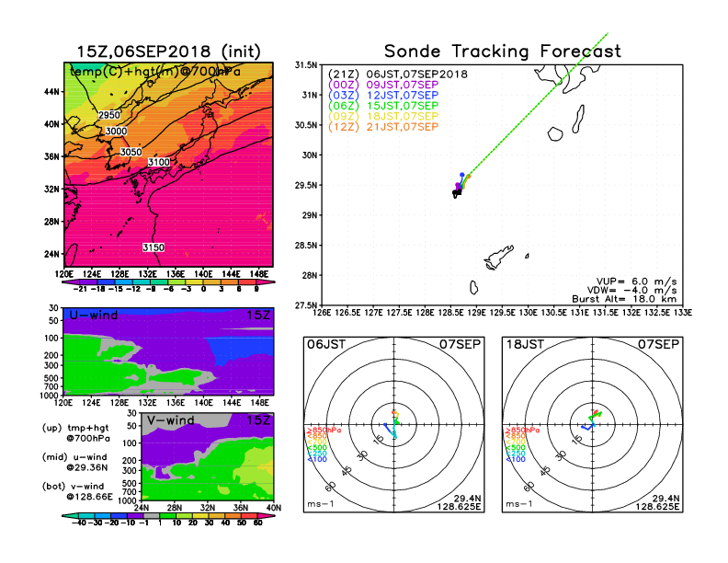728x563 pixels.
Task: Click the '24N' label on temperature map
Action: (x=52, y=254)
